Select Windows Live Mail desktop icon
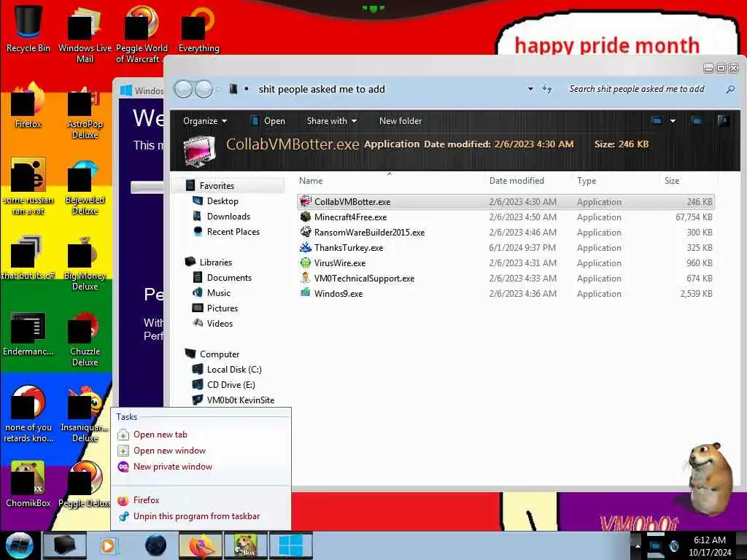 [x=85, y=34]
